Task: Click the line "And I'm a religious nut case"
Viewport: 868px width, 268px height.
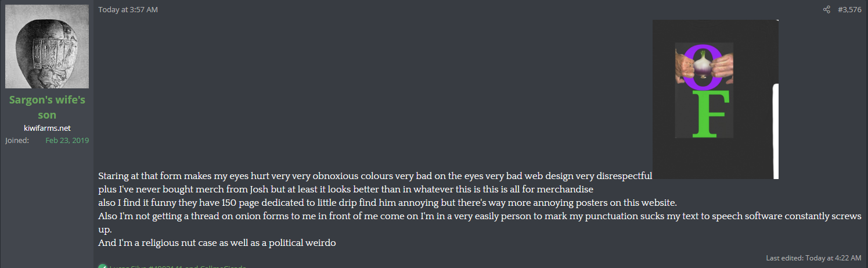Action: coord(217,243)
